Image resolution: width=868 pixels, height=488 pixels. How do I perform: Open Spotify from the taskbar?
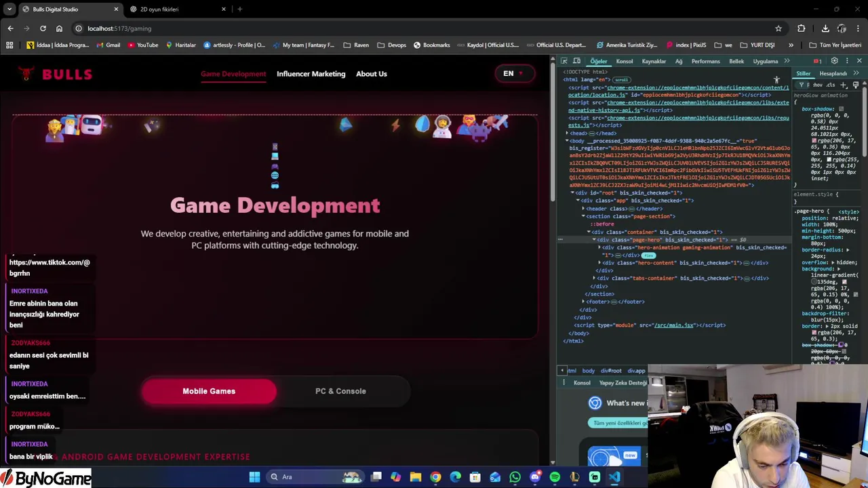[555, 477]
